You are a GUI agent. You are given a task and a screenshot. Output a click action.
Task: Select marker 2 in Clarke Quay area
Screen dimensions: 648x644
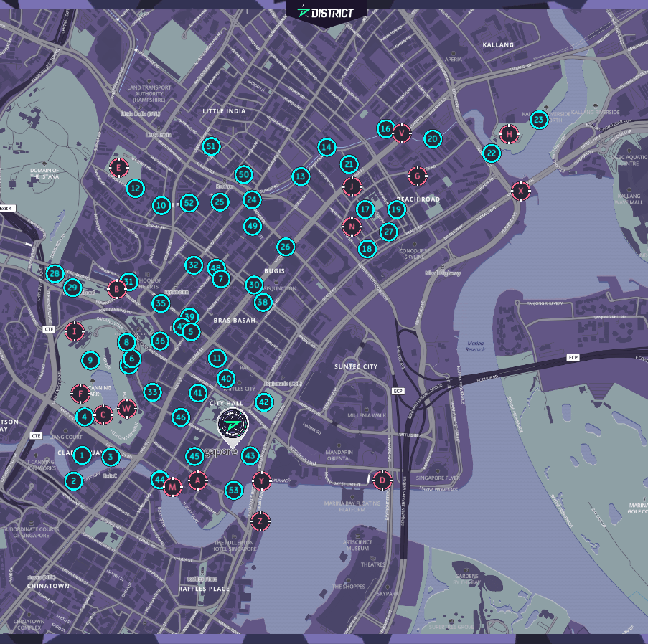(x=72, y=481)
